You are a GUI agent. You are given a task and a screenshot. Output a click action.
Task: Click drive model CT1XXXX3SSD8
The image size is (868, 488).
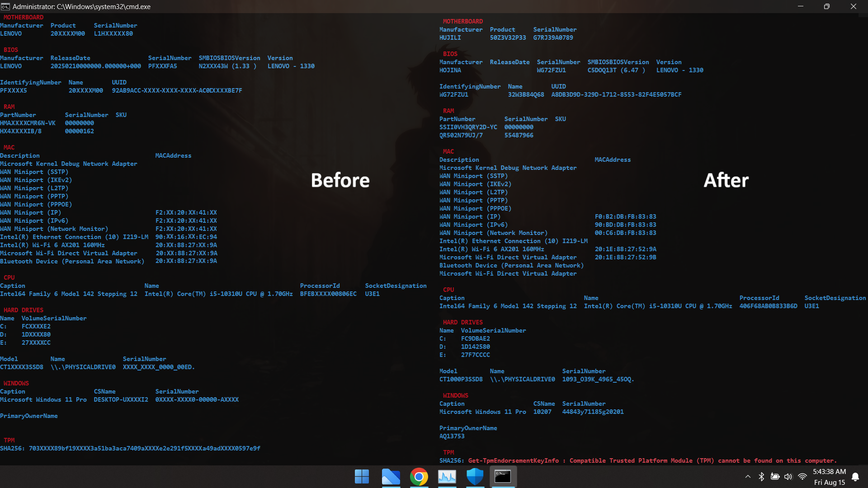pos(22,367)
